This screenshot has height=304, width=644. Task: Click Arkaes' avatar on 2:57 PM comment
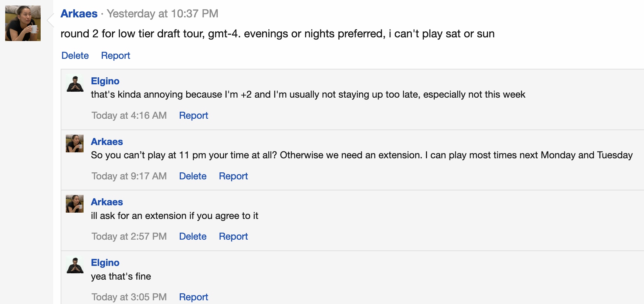click(x=75, y=204)
